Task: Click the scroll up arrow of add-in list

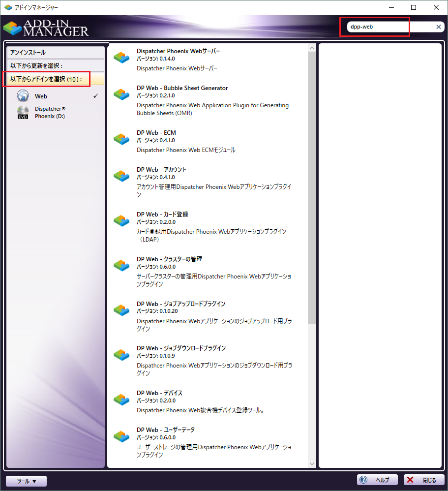Action: pos(312,48)
